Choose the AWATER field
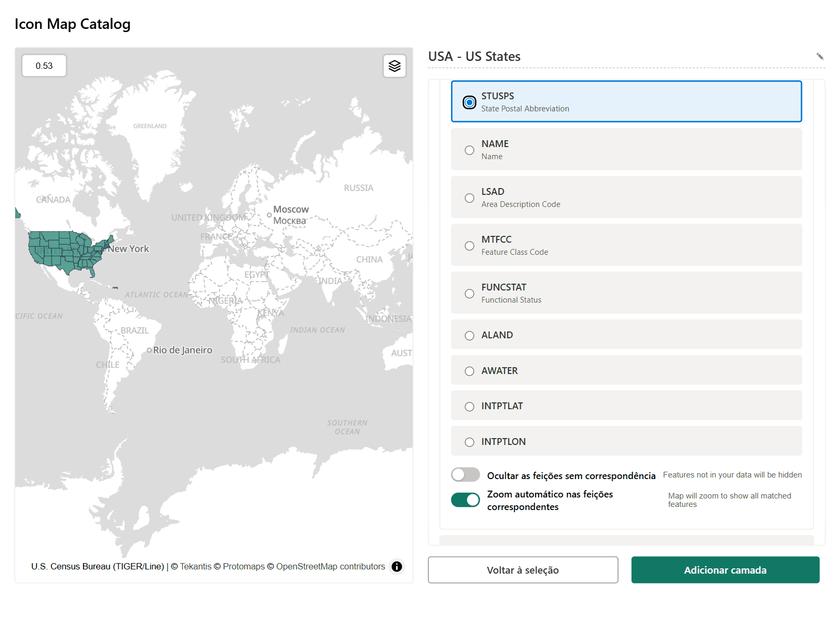The width and height of the screenshot is (840, 623). click(626, 370)
